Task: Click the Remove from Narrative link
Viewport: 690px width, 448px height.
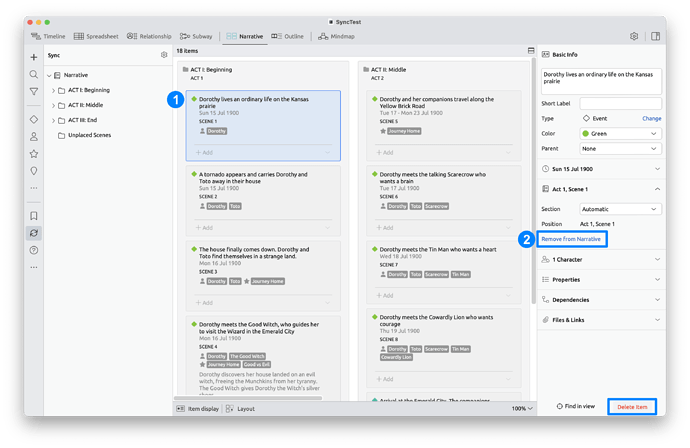Action: [572, 240]
